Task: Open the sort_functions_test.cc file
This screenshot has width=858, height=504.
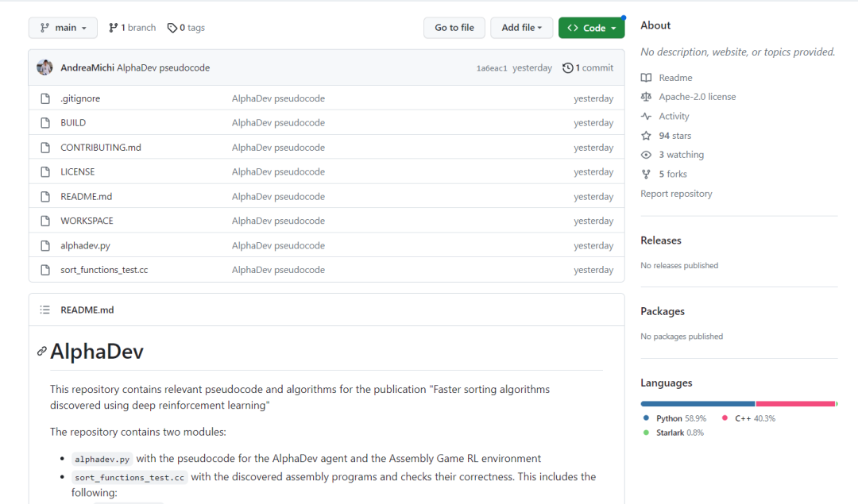Action: (104, 270)
